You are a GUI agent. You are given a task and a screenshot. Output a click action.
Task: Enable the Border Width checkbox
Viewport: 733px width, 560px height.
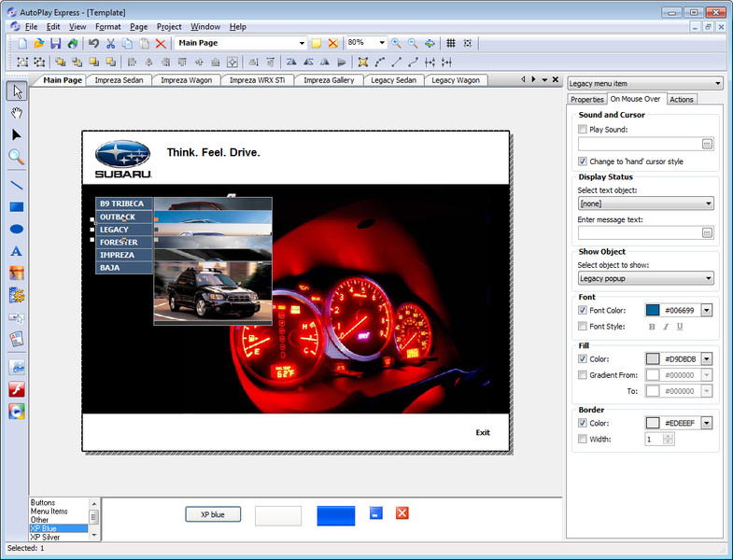pyautogui.click(x=582, y=439)
